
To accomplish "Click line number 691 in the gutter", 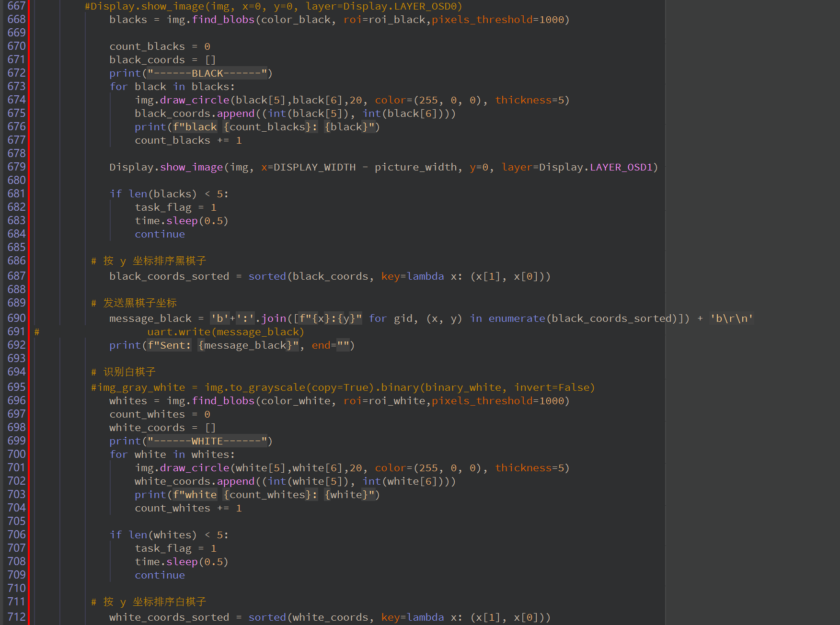I will pos(16,332).
